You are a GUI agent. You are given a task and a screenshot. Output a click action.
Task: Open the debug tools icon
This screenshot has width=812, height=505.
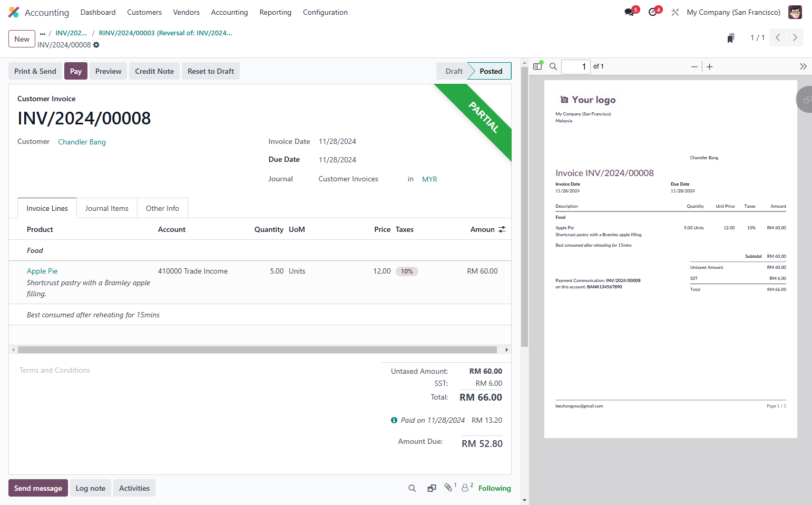[x=675, y=12]
